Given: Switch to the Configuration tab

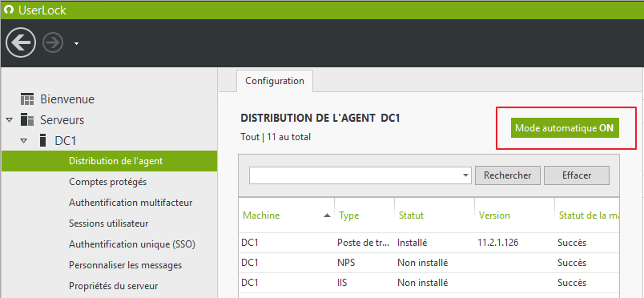Looking at the screenshot, I should 275,81.
